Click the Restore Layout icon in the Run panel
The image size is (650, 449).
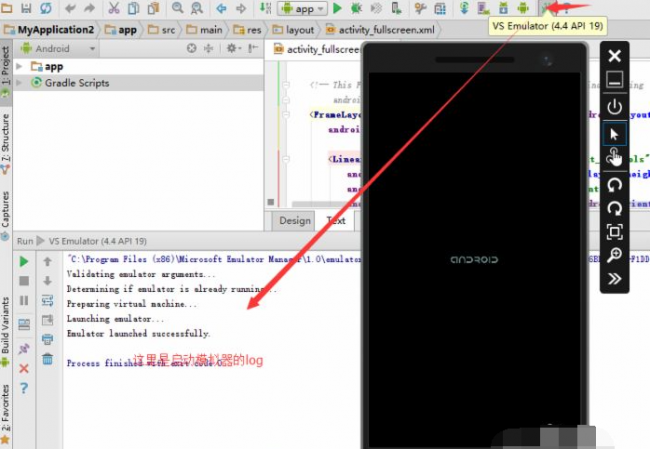coord(24,325)
